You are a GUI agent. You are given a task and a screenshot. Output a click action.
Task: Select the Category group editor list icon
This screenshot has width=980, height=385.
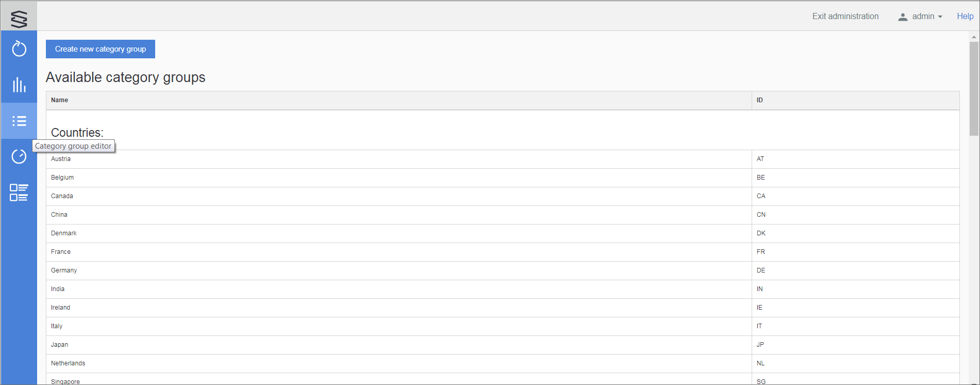pyautogui.click(x=19, y=121)
